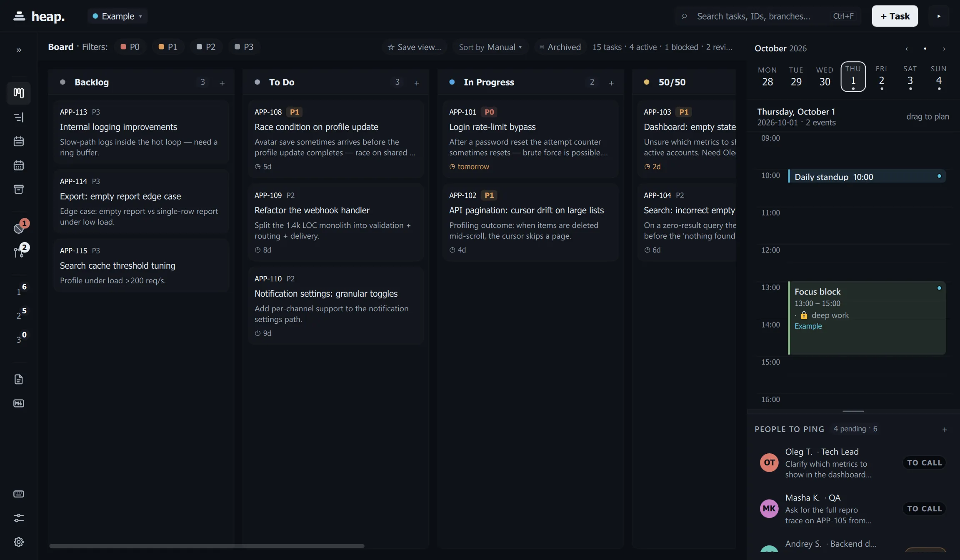Open the archive box sidebar icon
The width and height of the screenshot is (960, 560).
pos(19,190)
